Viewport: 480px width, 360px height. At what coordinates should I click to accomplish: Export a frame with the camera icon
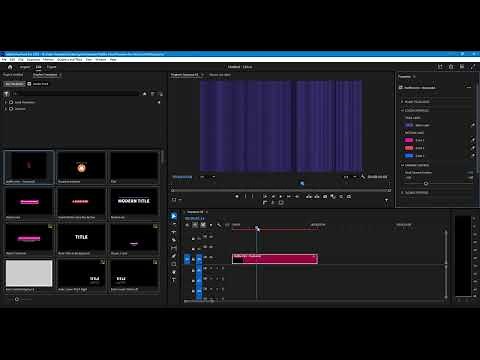click(325, 196)
